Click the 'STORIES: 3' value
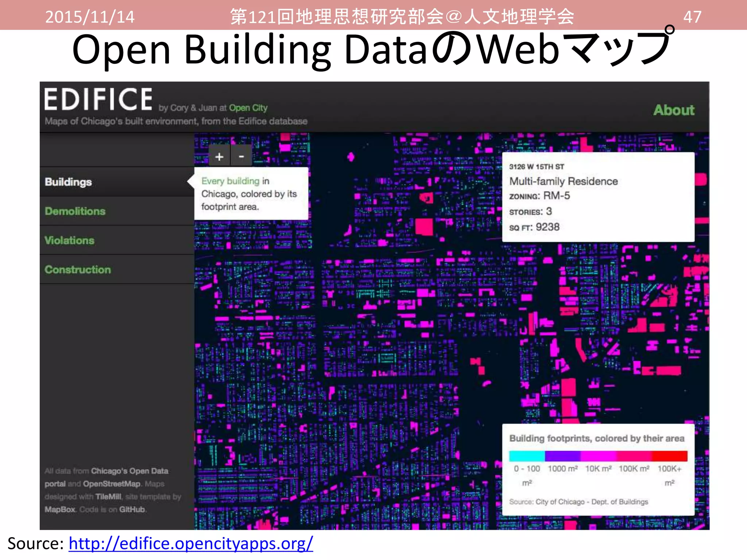The height and width of the screenshot is (560, 747). coord(531,211)
